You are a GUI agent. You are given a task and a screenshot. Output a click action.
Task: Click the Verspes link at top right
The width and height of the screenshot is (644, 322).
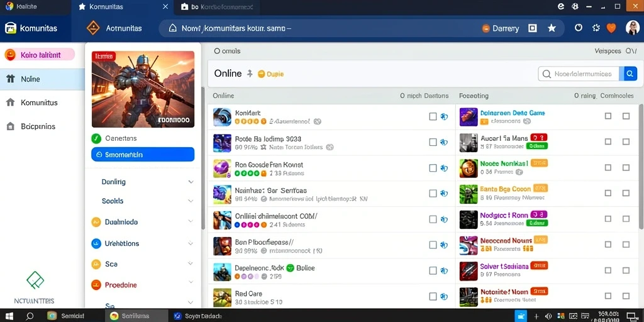[608, 51]
